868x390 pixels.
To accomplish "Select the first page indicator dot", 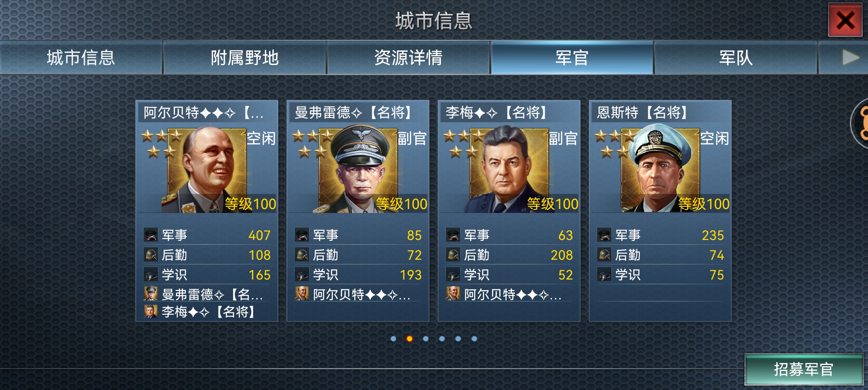I will (393, 339).
